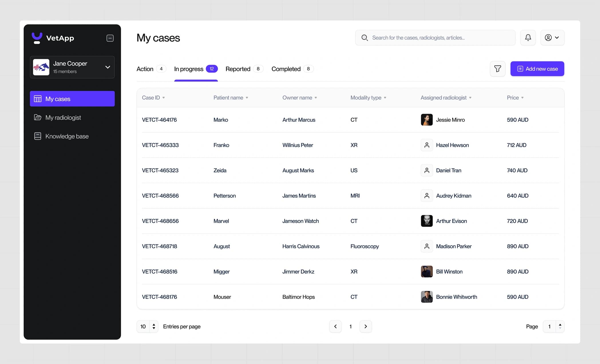Click radiologist name Jessie Minro
The height and width of the screenshot is (364, 600).
click(x=450, y=120)
